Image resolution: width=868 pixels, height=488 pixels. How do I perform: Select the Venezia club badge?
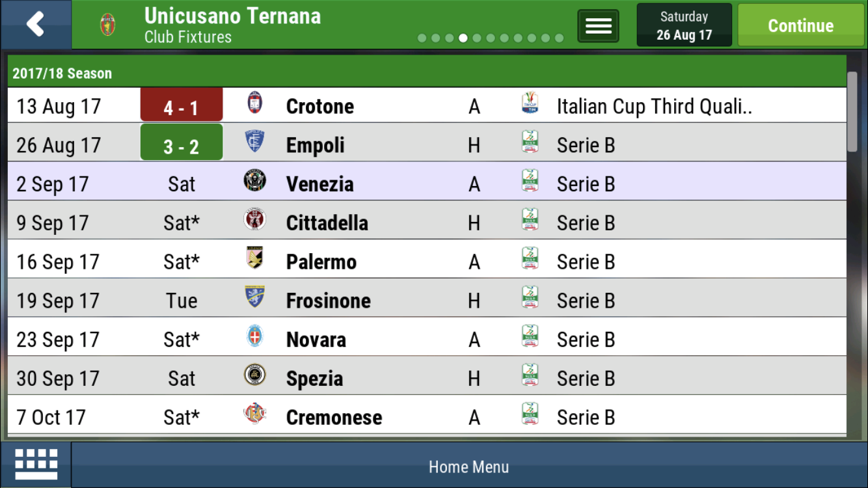pos(254,180)
